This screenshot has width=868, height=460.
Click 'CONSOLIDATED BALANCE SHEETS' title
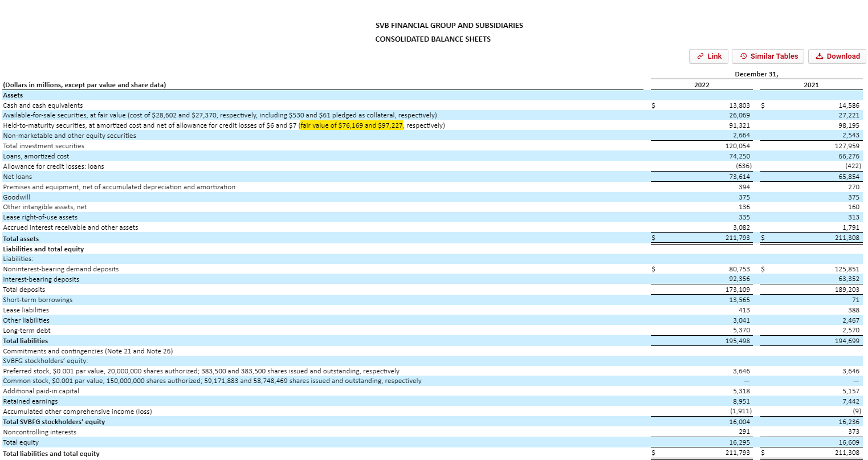[433, 39]
